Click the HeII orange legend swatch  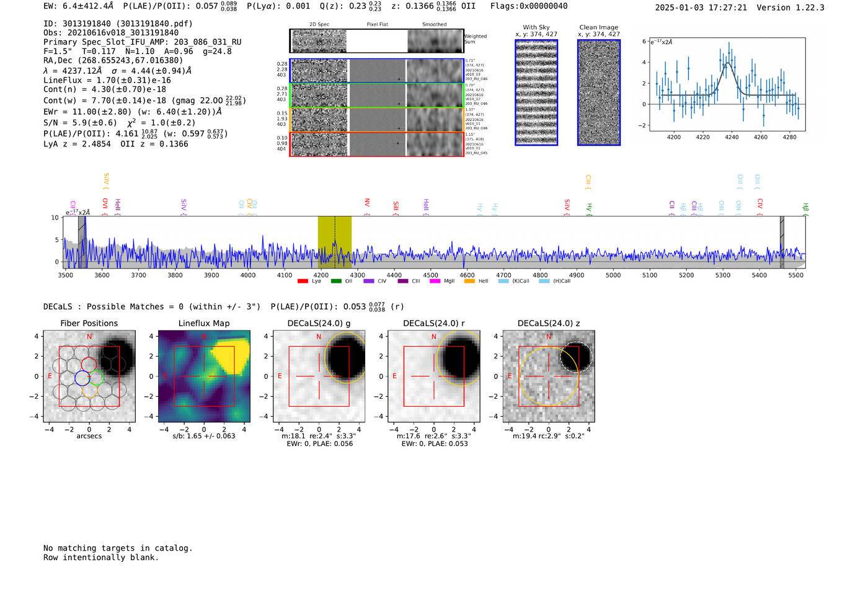coord(469,281)
